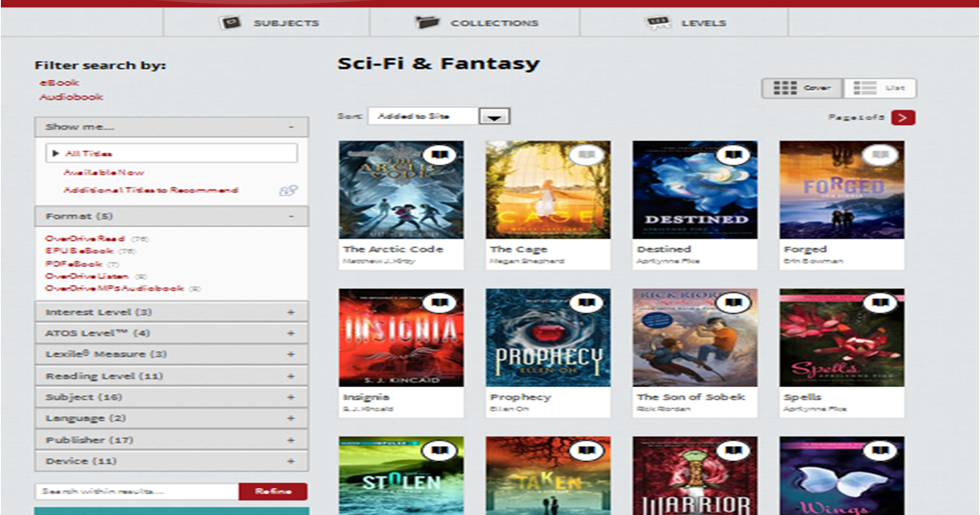Open the Prophecy cover thumbnail
Viewport: 980px width, 515px height.
pos(548,338)
